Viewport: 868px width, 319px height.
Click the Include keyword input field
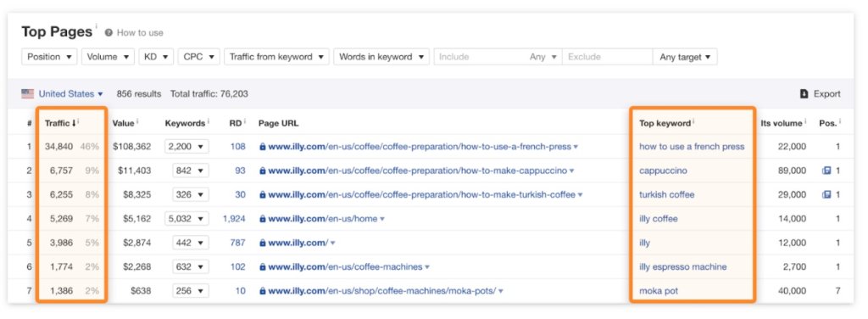coord(481,57)
